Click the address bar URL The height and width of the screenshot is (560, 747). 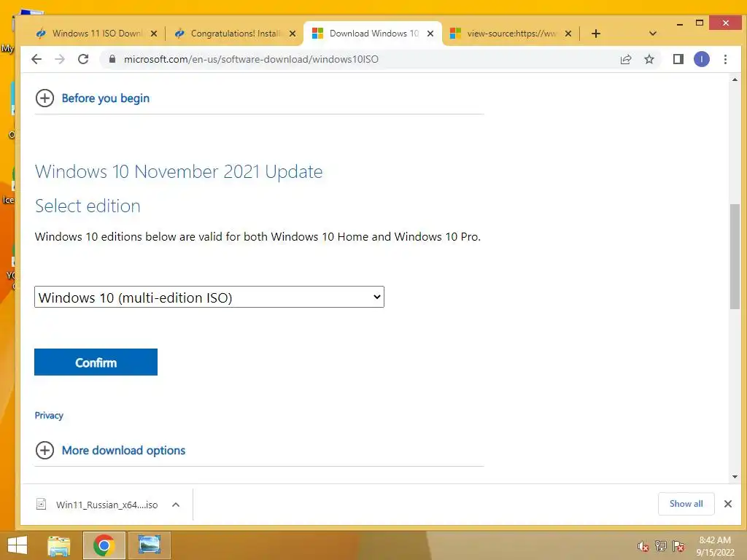[251, 59]
